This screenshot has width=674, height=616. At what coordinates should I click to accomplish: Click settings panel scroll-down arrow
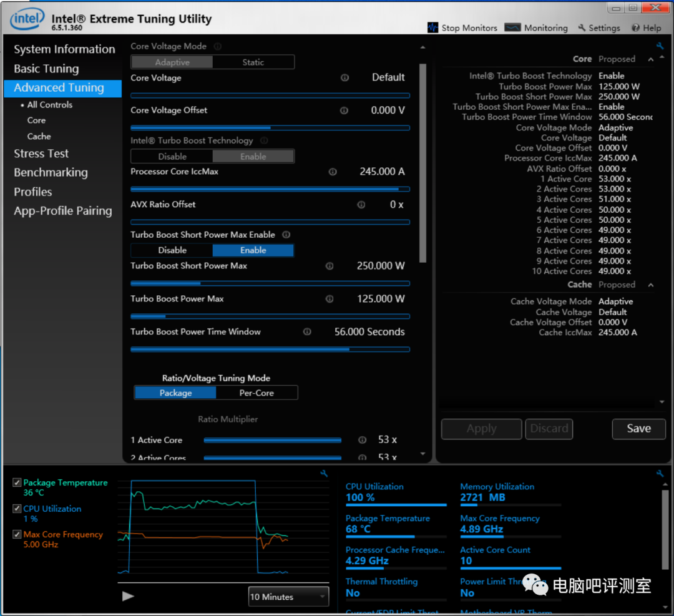(x=422, y=454)
